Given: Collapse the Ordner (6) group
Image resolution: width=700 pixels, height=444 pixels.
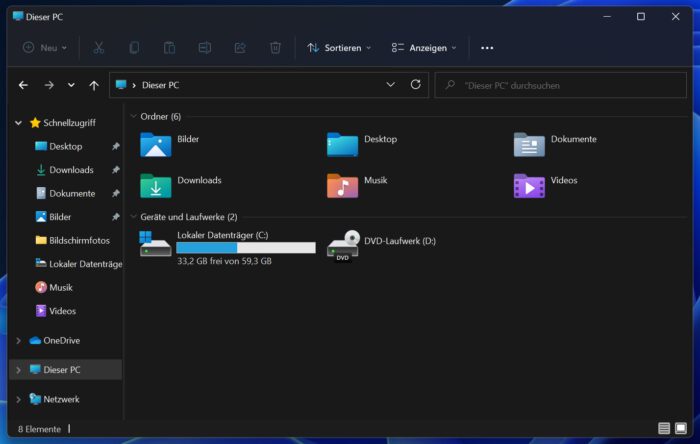Looking at the screenshot, I should (133, 116).
